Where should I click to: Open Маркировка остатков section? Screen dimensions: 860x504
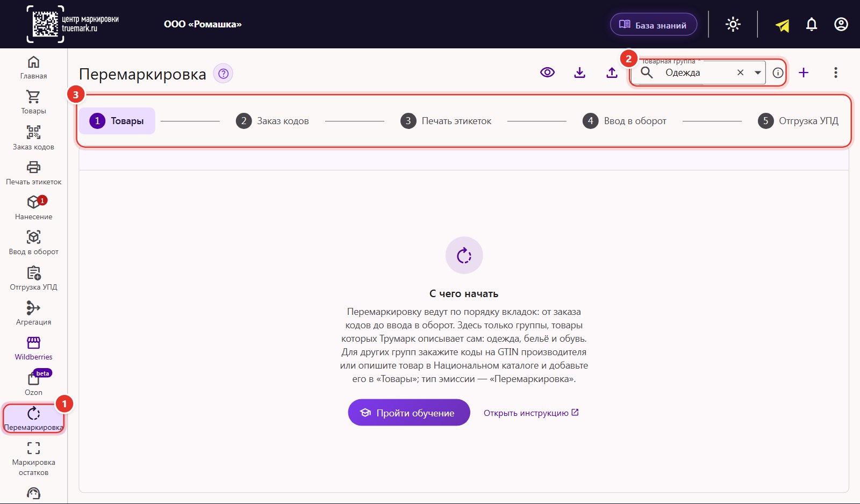(33, 458)
